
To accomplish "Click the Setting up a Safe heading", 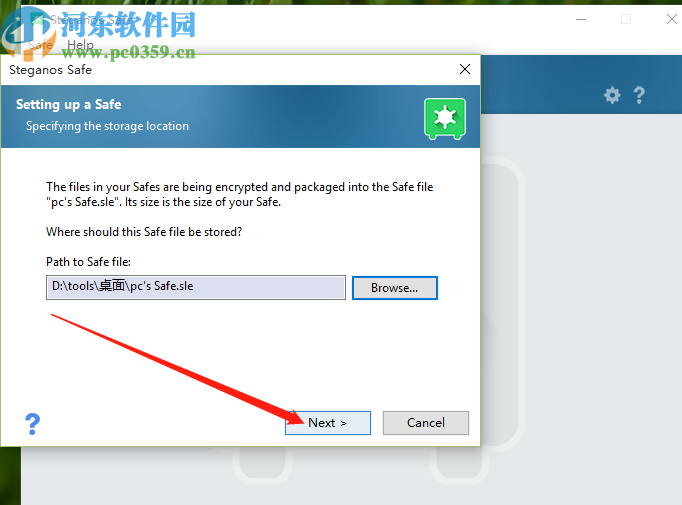I will (69, 104).
